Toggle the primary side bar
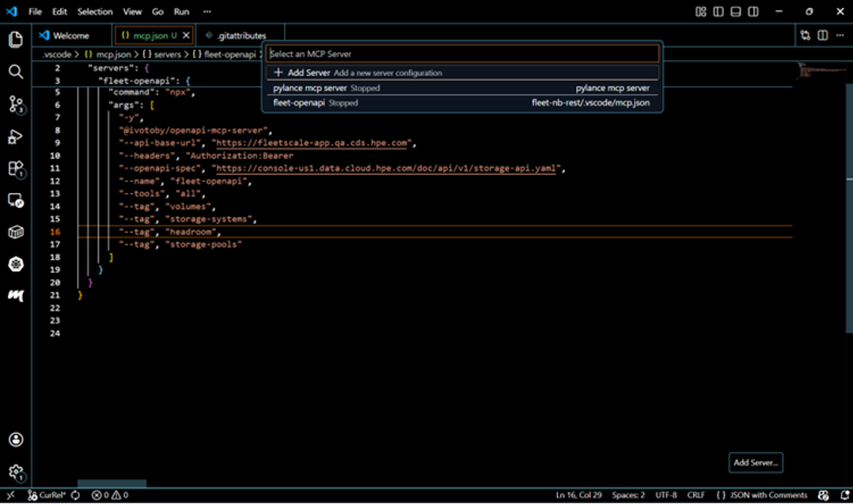The image size is (853, 504). 718,11
